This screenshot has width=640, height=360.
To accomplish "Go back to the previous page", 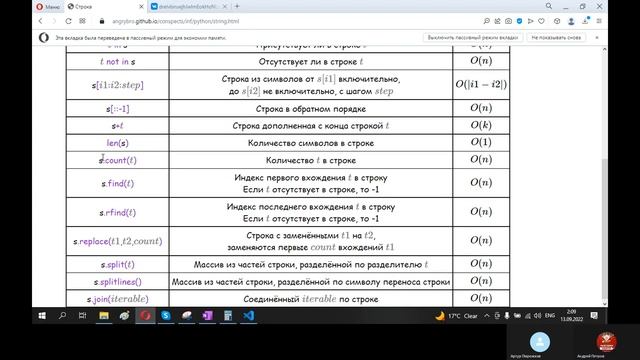I will (40, 21).
